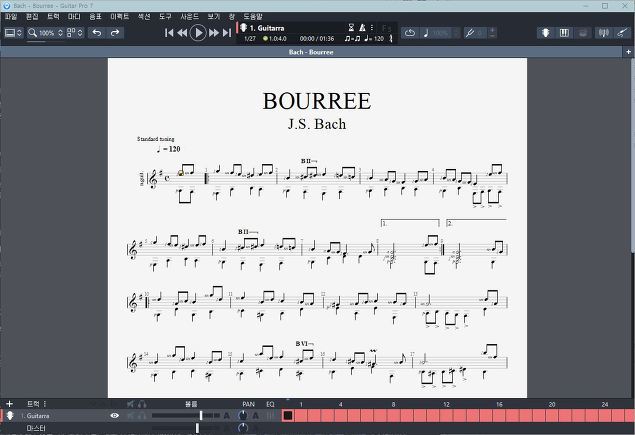
Task: Adjust the zoom percentage stepper arrows
Action: pos(60,33)
